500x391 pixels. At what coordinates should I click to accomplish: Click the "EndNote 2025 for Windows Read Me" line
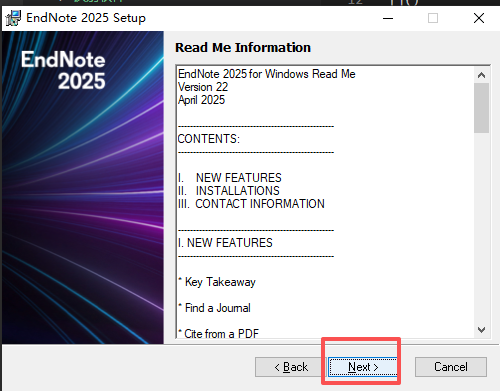point(267,74)
